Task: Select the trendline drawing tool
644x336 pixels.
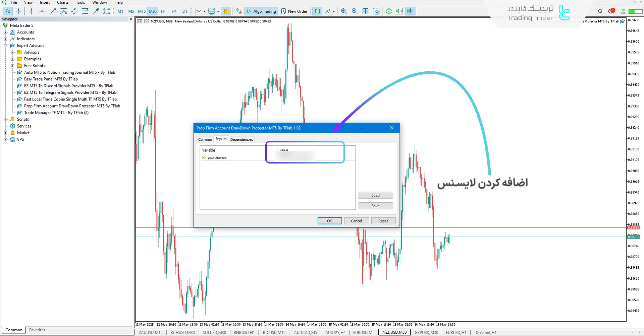Action: click(53, 11)
